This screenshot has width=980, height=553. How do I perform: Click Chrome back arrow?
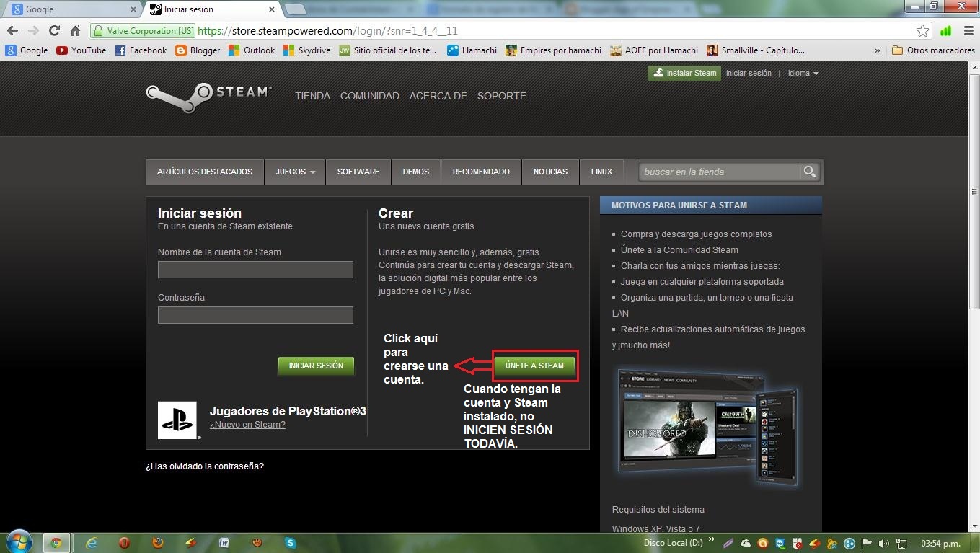point(12,30)
